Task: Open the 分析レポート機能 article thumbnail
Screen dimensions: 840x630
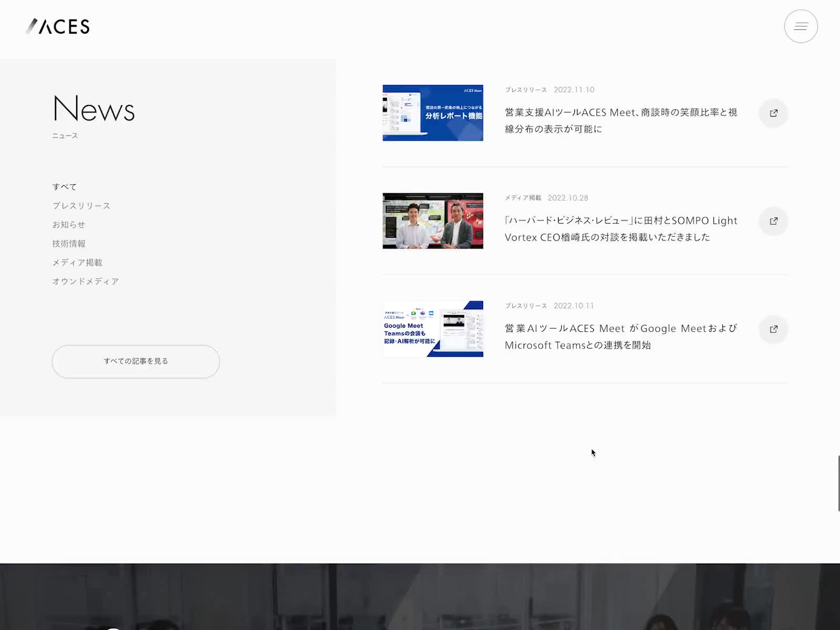Action: [x=433, y=113]
